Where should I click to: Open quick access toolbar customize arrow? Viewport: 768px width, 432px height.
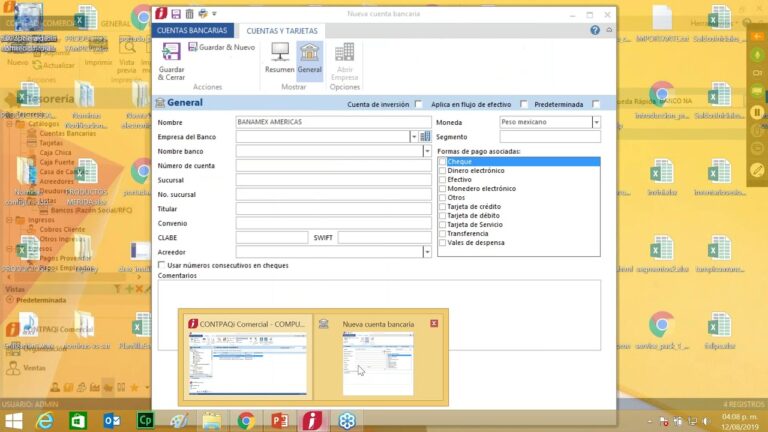click(214, 14)
